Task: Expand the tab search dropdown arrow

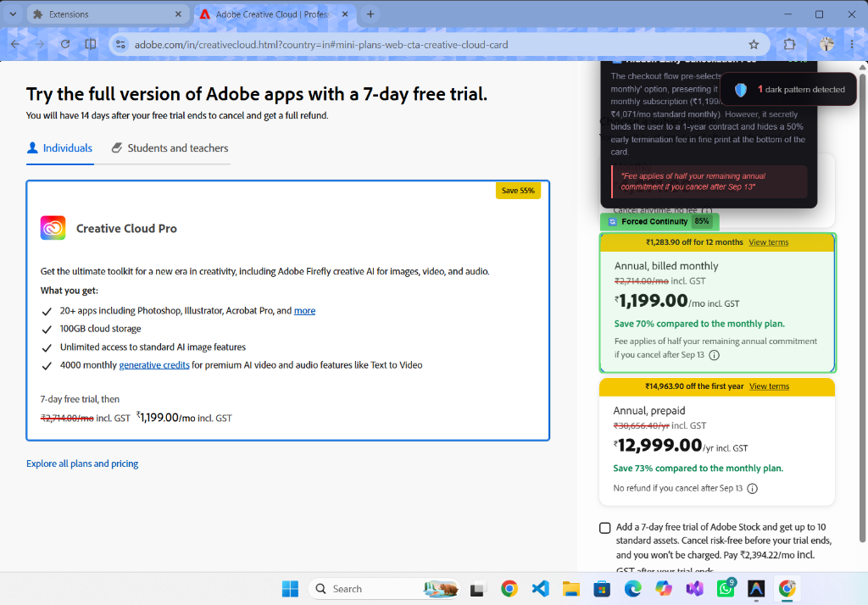Action: pyautogui.click(x=13, y=14)
